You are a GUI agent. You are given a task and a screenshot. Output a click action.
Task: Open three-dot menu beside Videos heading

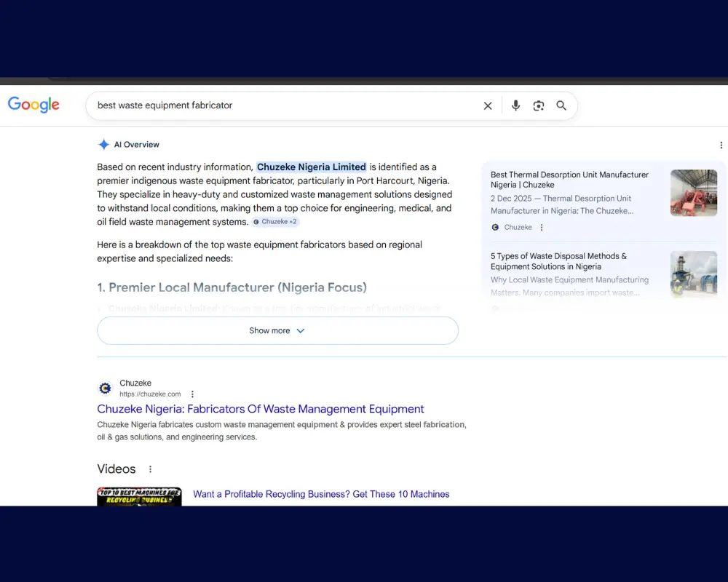tap(150, 469)
